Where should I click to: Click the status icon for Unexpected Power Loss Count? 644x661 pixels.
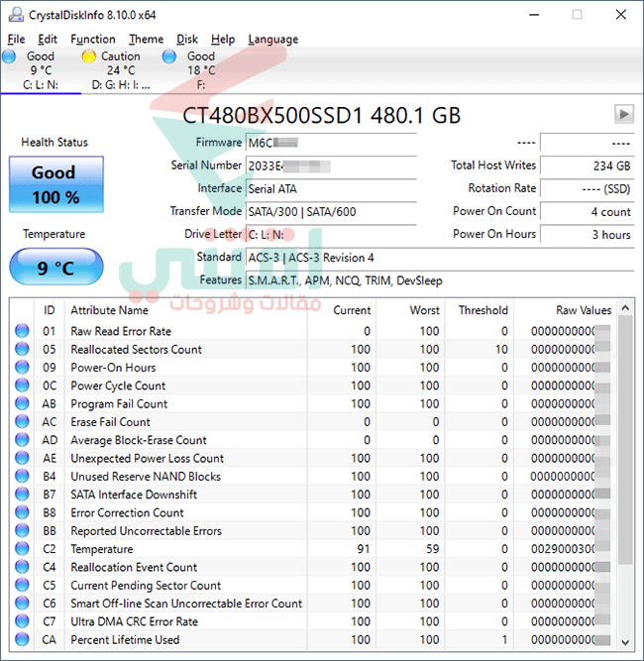pyautogui.click(x=22, y=458)
